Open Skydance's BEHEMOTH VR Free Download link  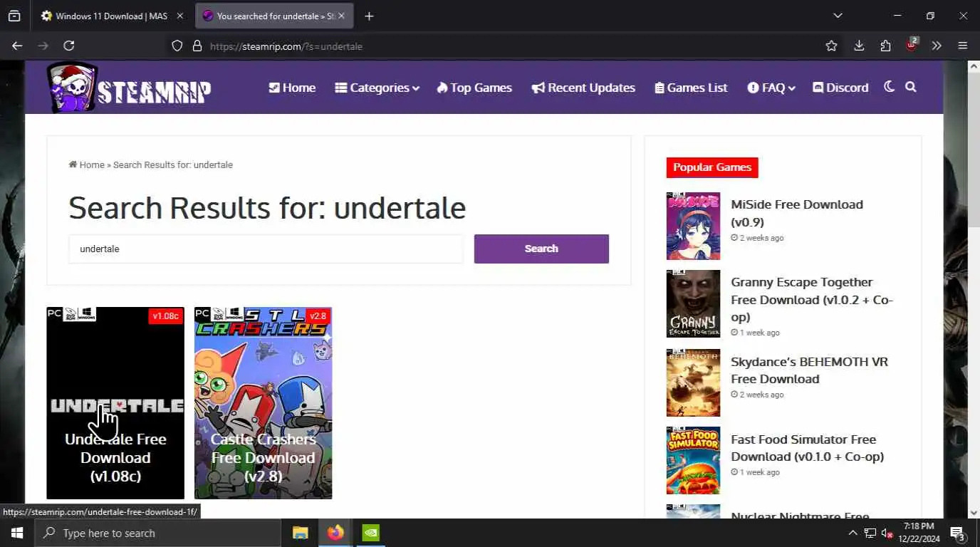coord(809,370)
